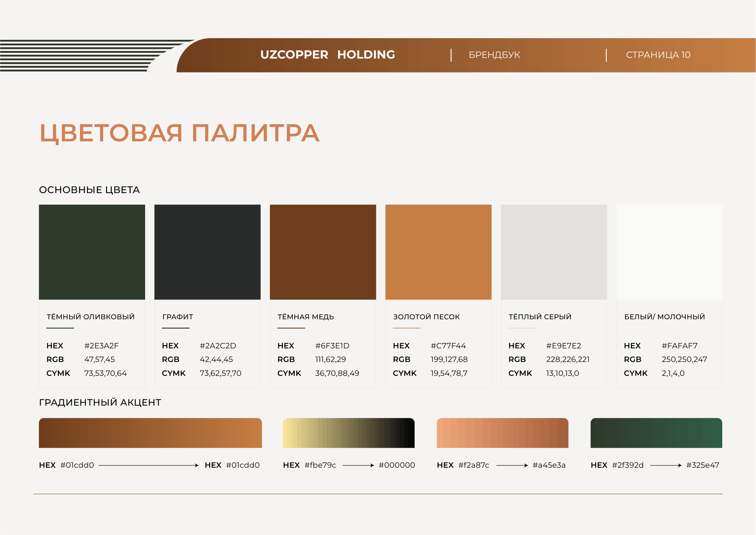Click the hex value #C77F44
The image size is (756, 535).
pyautogui.click(x=449, y=346)
